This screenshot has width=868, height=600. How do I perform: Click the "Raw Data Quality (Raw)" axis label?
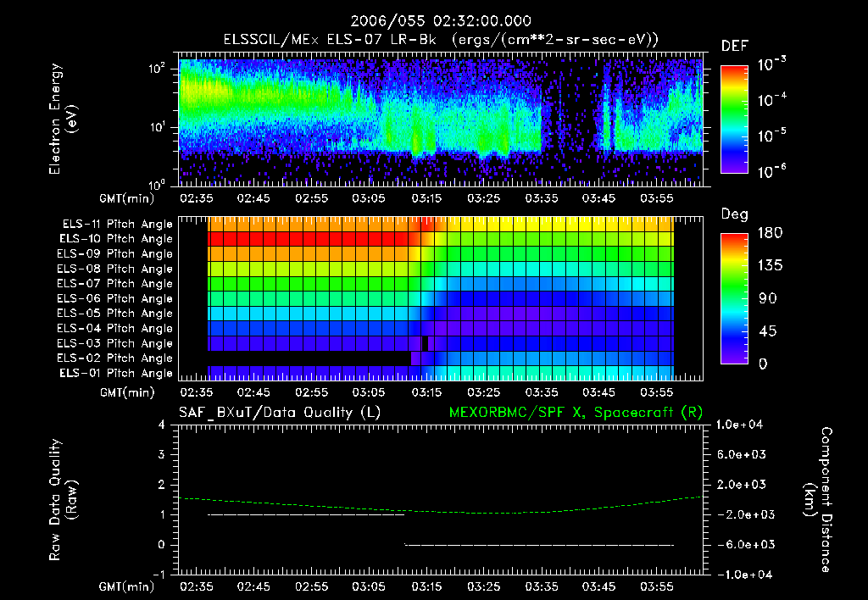[x=63, y=500]
